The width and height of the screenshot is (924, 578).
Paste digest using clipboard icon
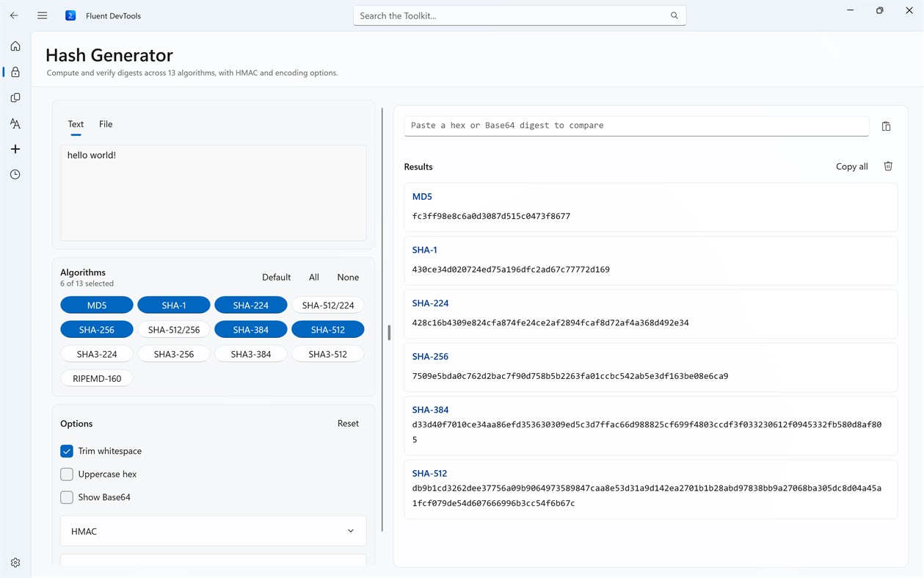point(886,126)
